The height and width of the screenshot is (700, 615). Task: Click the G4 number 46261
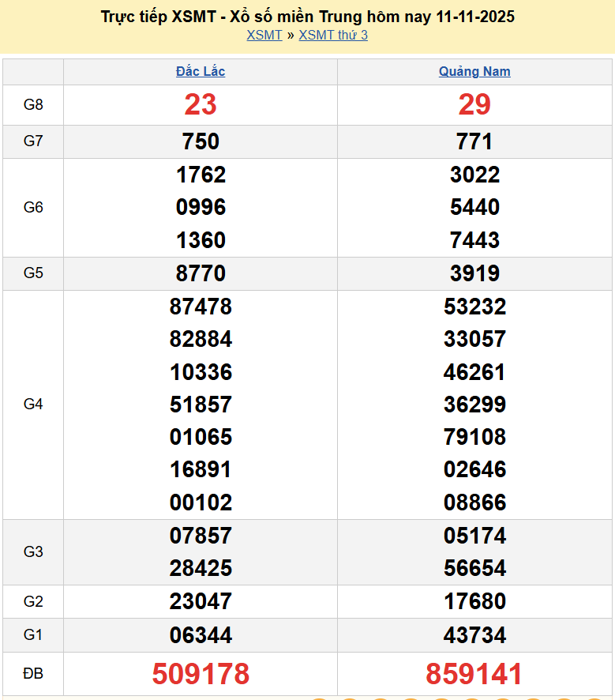pyautogui.click(x=474, y=372)
